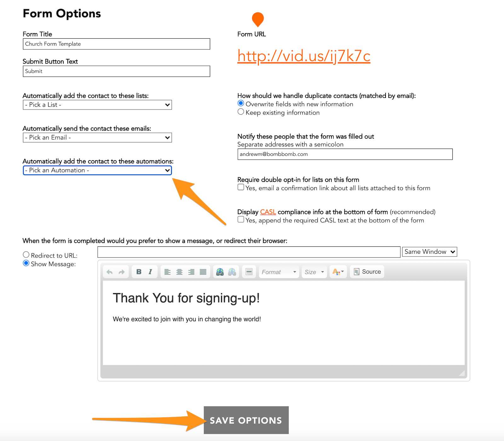Check append CASL text checkbox
Screen dimensions: 504x441
tap(241, 220)
